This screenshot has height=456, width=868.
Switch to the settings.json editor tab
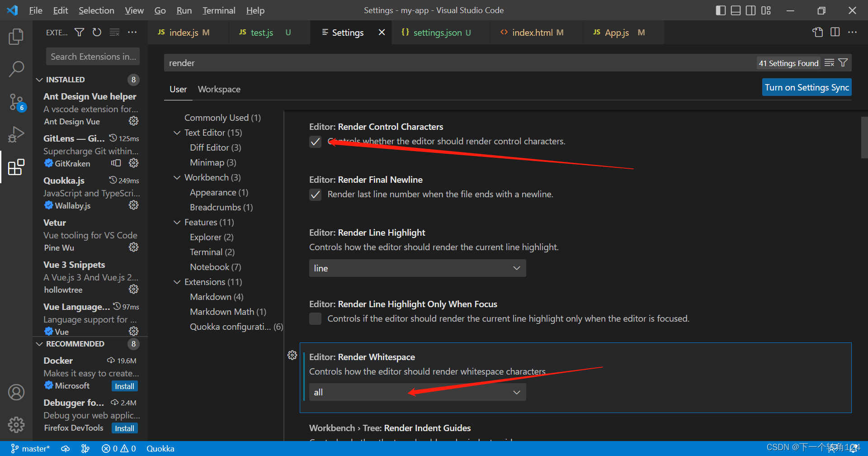tap(437, 33)
